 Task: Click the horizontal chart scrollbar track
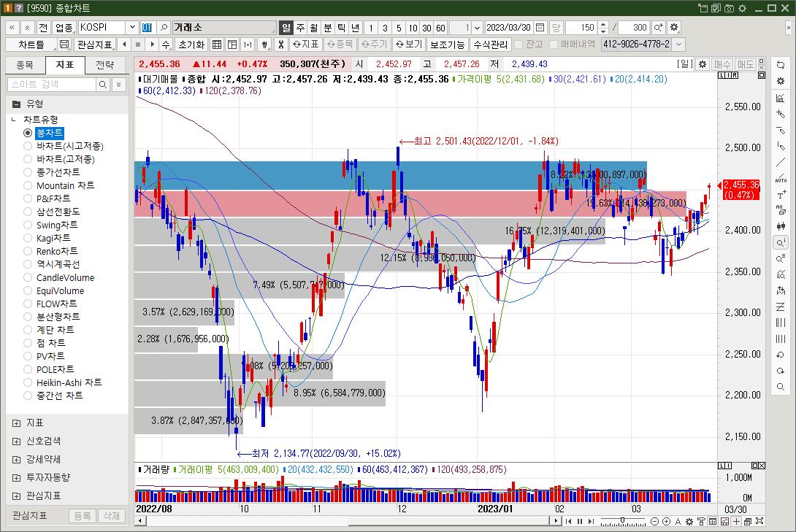tap(348, 521)
